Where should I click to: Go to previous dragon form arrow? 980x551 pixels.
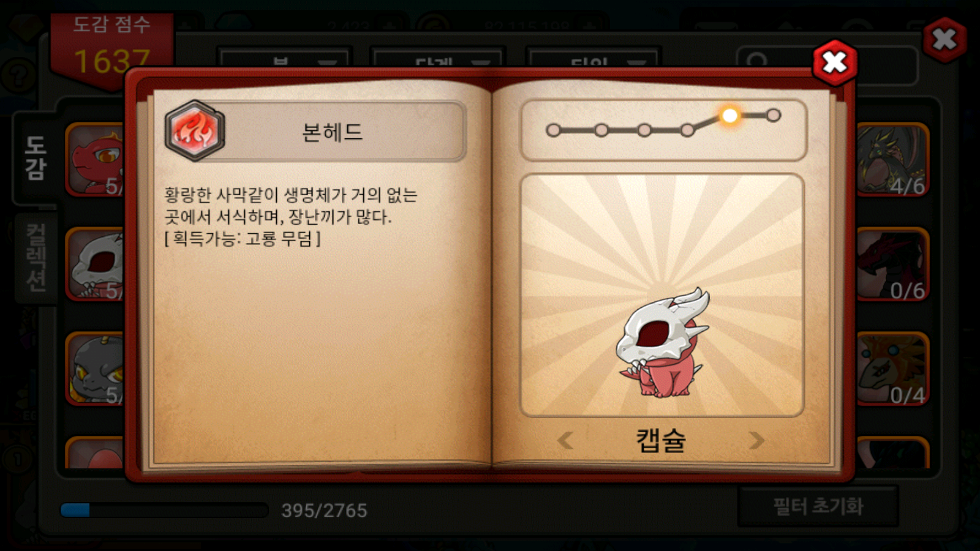point(565,440)
